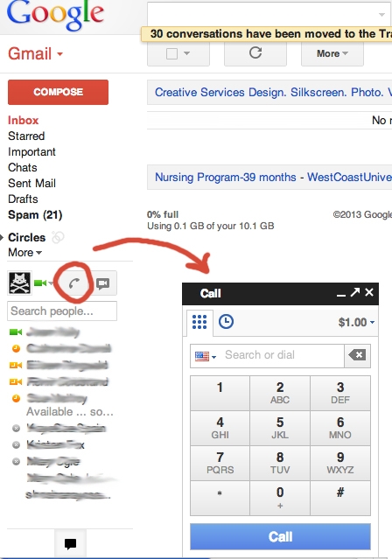Screen dimensions: 392x559
Task: Dial digit 3 DEF on keypad
Action: (x=340, y=393)
